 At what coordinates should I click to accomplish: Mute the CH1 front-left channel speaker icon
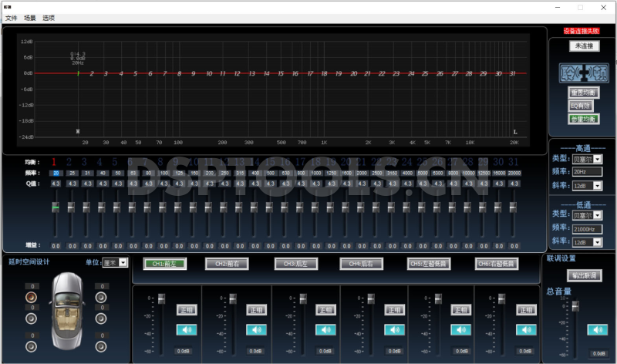pos(187,330)
